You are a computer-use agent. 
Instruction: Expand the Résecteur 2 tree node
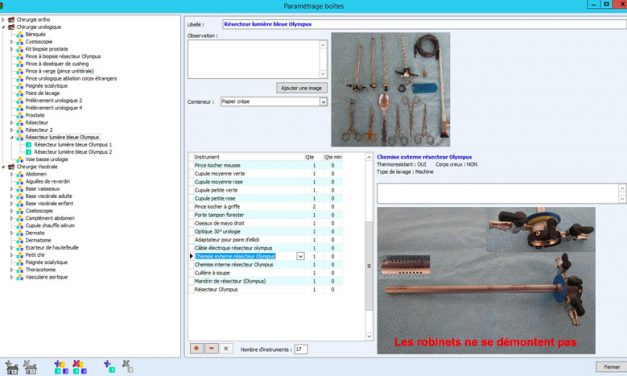pos(12,130)
